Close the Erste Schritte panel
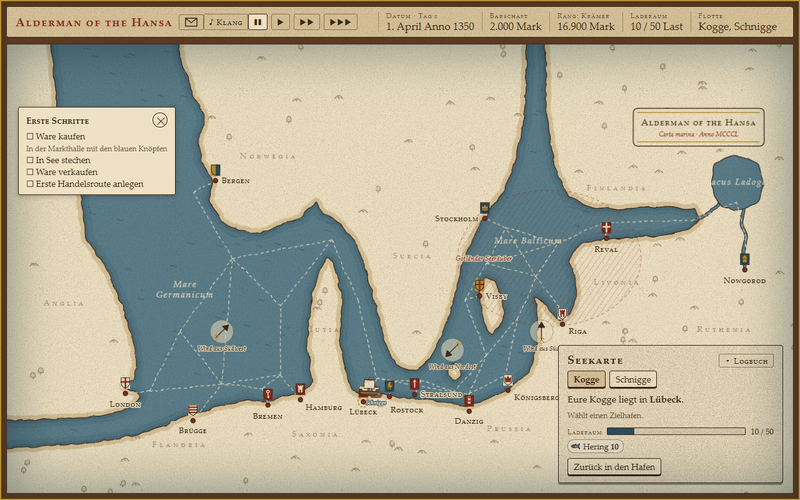Image resolution: width=800 pixels, height=500 pixels. click(160, 120)
